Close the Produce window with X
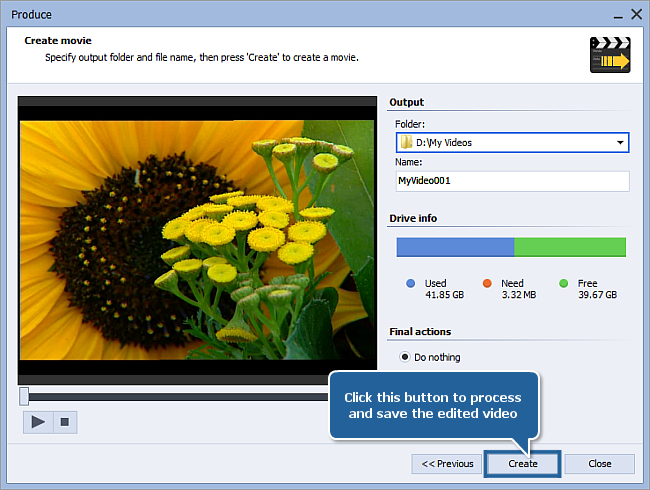 click(636, 15)
